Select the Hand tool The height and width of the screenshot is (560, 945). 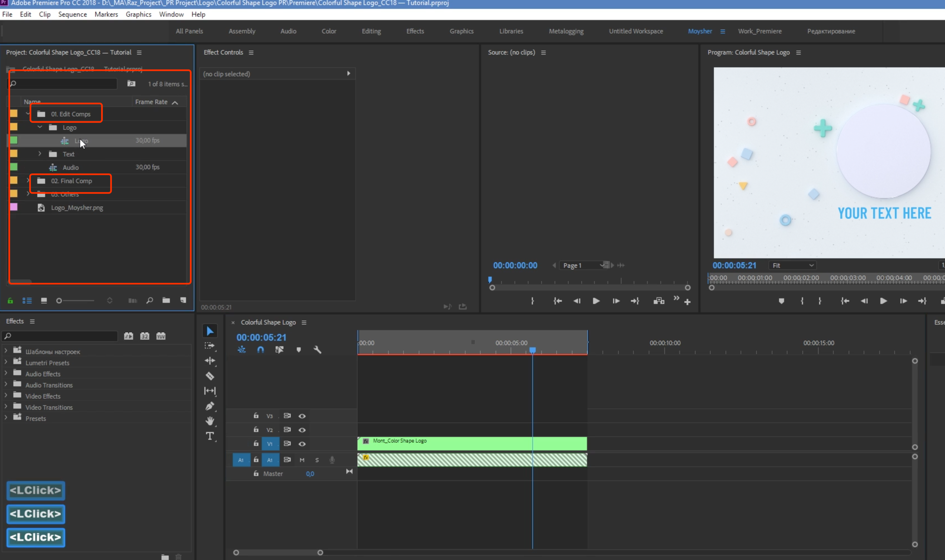pyautogui.click(x=210, y=421)
